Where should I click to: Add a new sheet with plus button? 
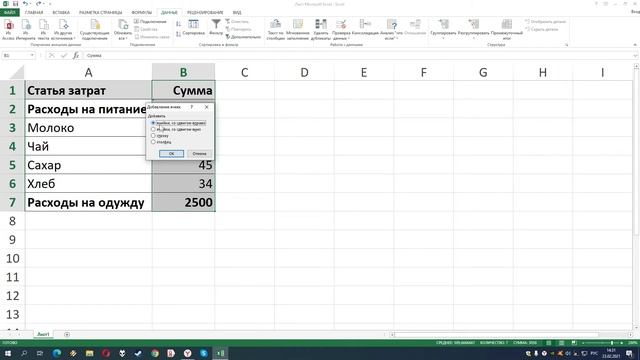(x=67, y=334)
